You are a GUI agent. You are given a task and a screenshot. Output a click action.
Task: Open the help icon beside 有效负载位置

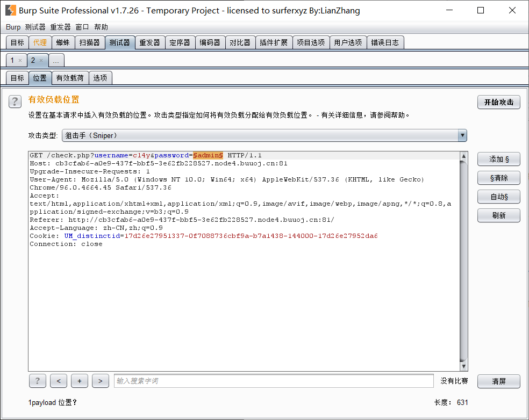[x=15, y=102]
